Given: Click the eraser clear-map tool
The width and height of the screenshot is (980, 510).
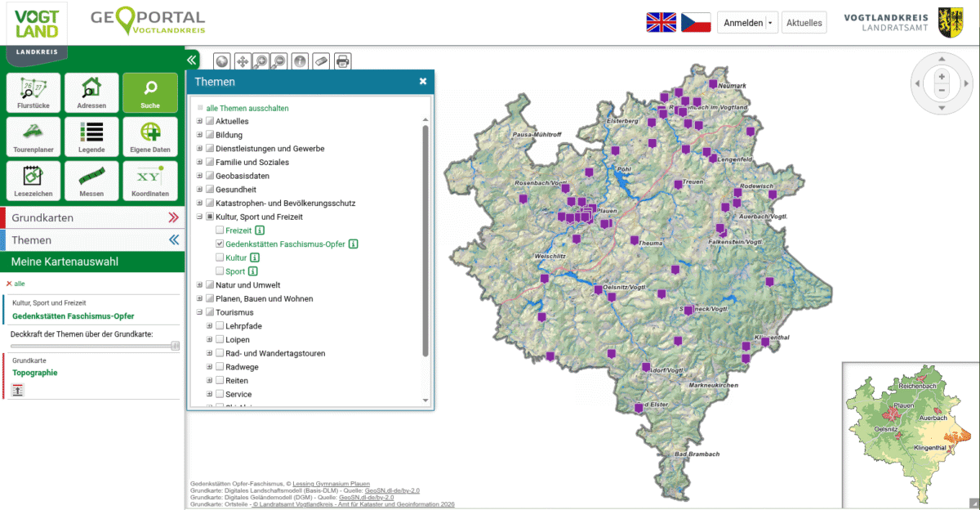Looking at the screenshot, I should coord(322,61).
